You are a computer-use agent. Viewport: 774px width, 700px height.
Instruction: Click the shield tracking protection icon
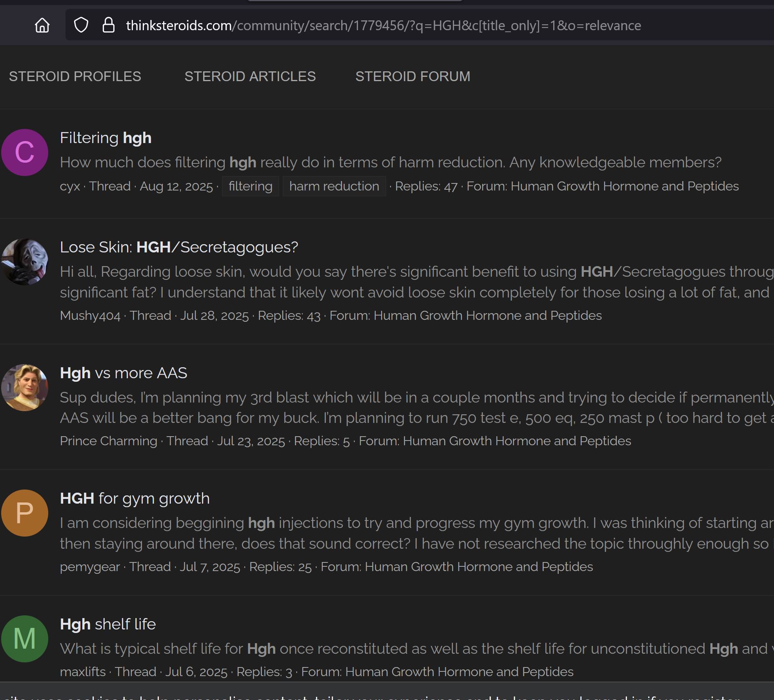pos(81,25)
